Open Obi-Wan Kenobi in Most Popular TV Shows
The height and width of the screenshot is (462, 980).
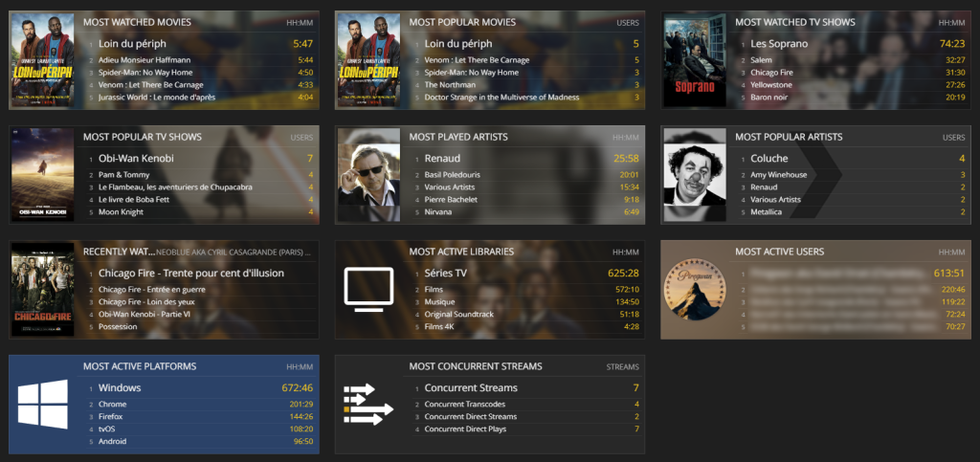pos(136,159)
